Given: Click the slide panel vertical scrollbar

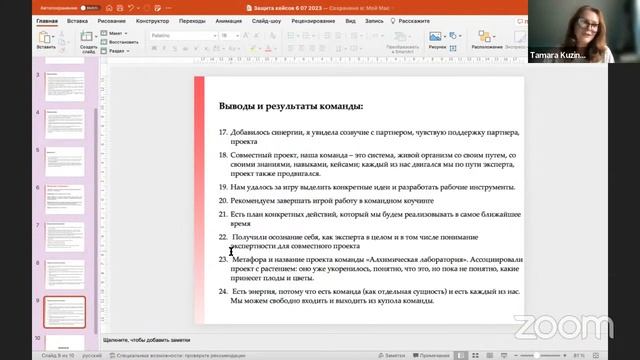Looking at the screenshot, I should tap(96, 220).
